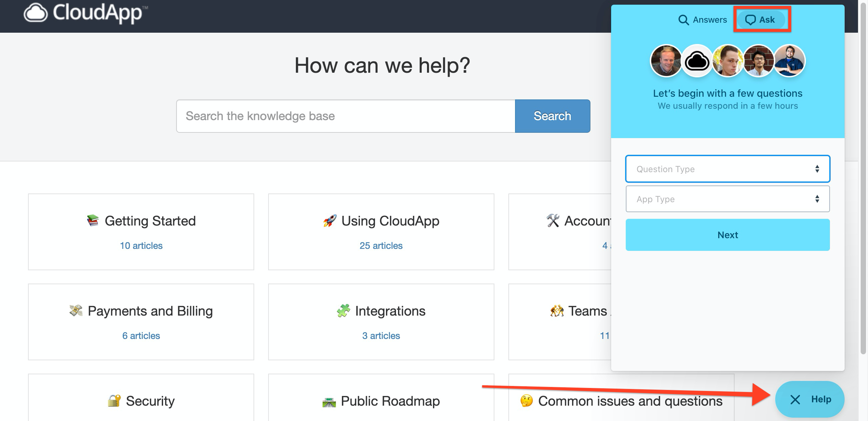Click the blue Search button
Image resolution: width=868 pixels, height=421 pixels.
[x=552, y=116]
